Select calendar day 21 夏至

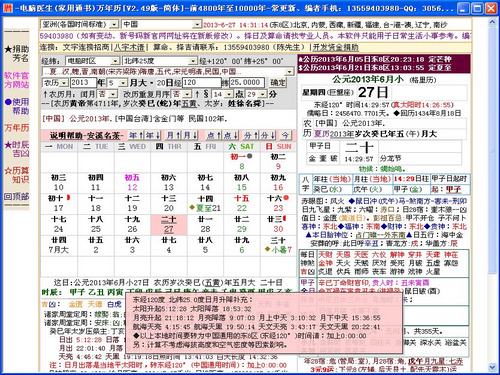tap(205, 204)
